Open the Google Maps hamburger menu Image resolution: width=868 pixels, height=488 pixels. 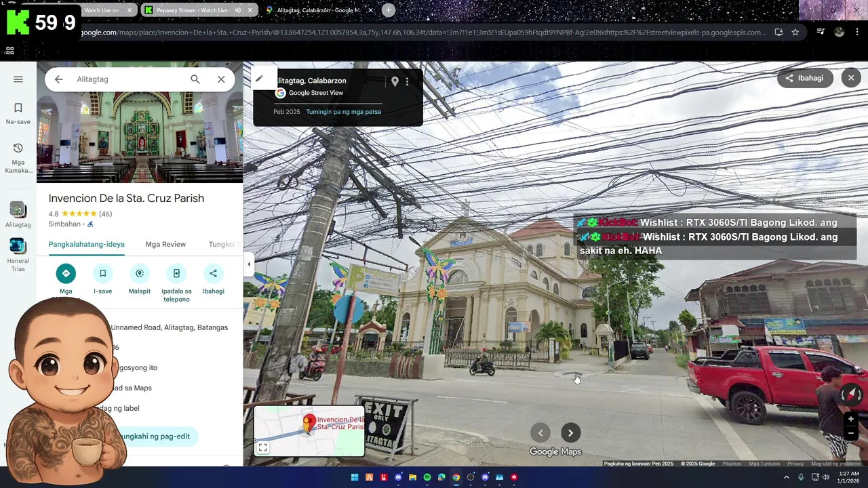click(x=18, y=79)
